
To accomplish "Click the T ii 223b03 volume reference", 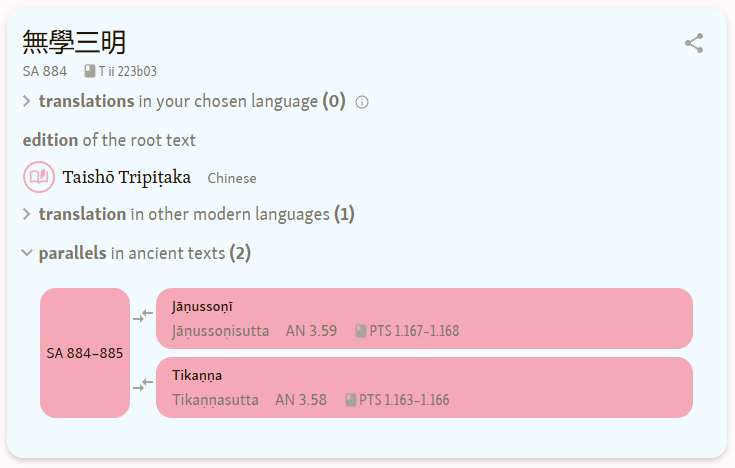I will pyautogui.click(x=127, y=71).
